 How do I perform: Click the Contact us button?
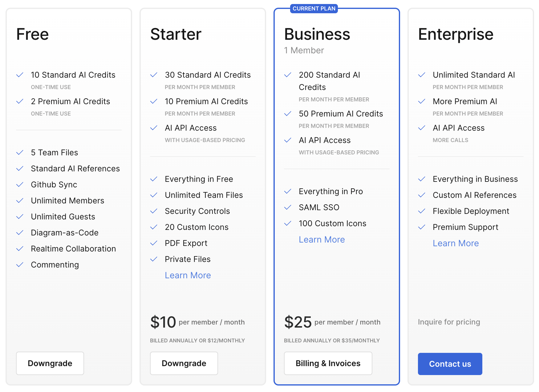pyautogui.click(x=450, y=364)
